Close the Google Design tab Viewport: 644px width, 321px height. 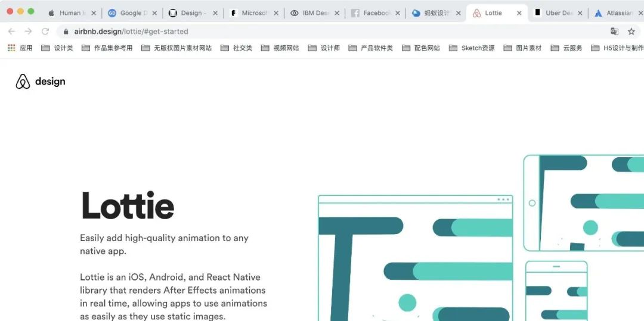point(154,13)
